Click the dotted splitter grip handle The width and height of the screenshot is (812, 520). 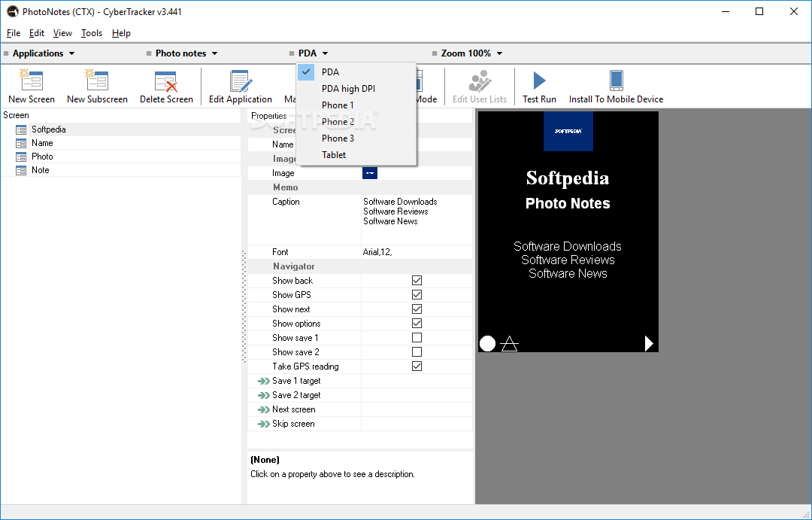(x=244, y=306)
